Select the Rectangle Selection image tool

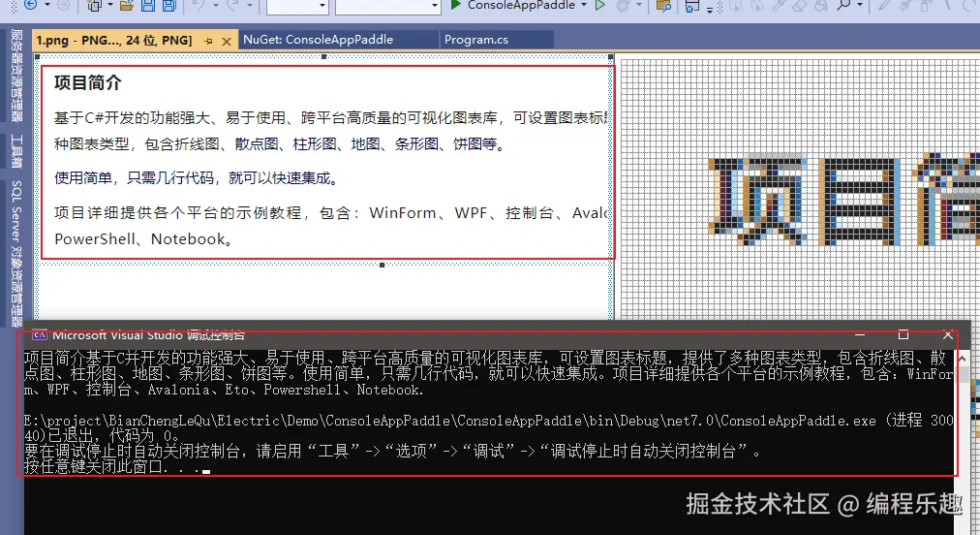[734, 6]
